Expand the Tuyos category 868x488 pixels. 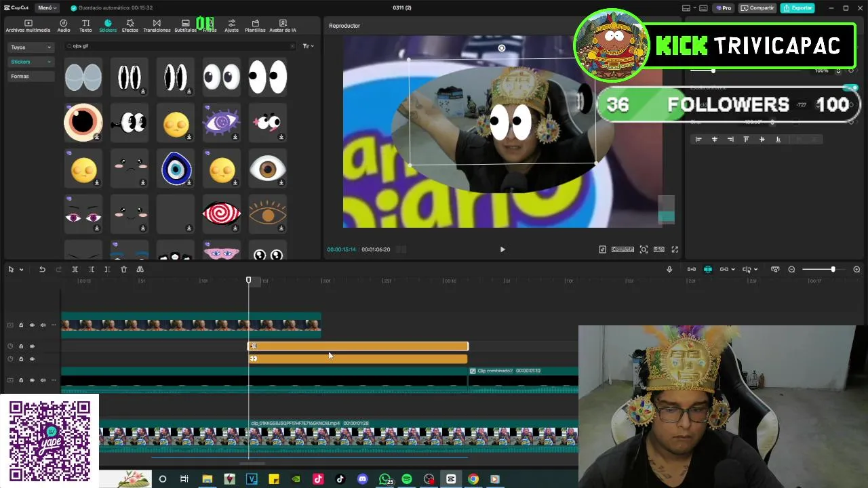pyautogui.click(x=31, y=47)
